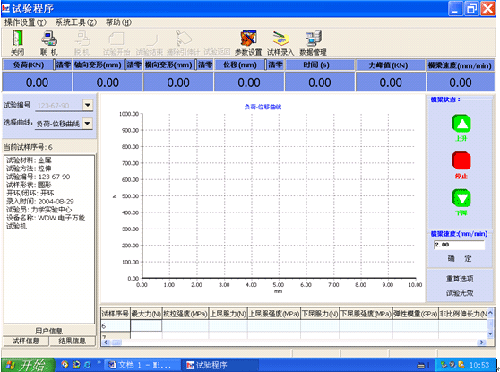Click the taskbar clock showing 10:53
500x372 pixels.
pyautogui.click(x=479, y=365)
